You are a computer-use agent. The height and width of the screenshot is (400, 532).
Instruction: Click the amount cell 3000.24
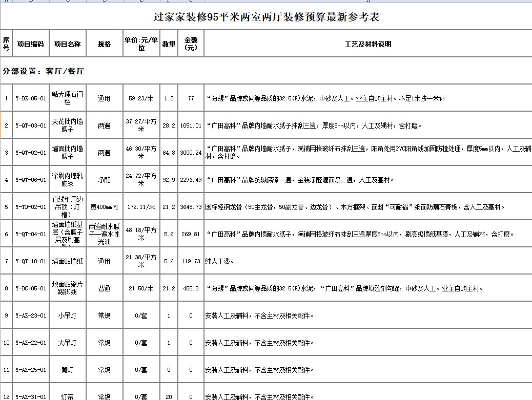(x=191, y=153)
